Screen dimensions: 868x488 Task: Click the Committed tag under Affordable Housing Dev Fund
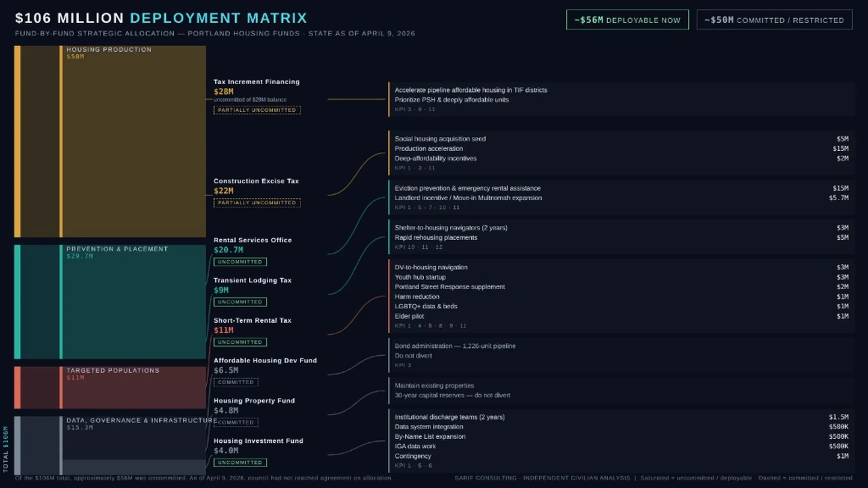point(236,382)
